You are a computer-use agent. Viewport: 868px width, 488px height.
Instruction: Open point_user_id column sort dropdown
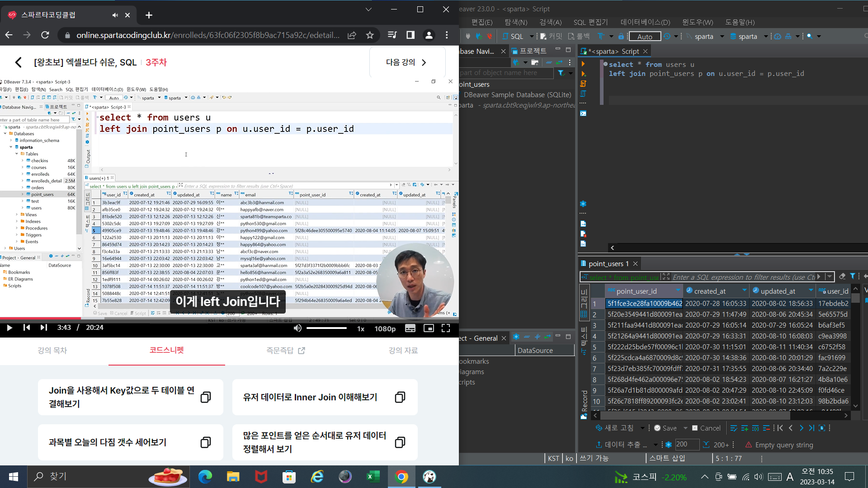pyautogui.click(x=678, y=291)
